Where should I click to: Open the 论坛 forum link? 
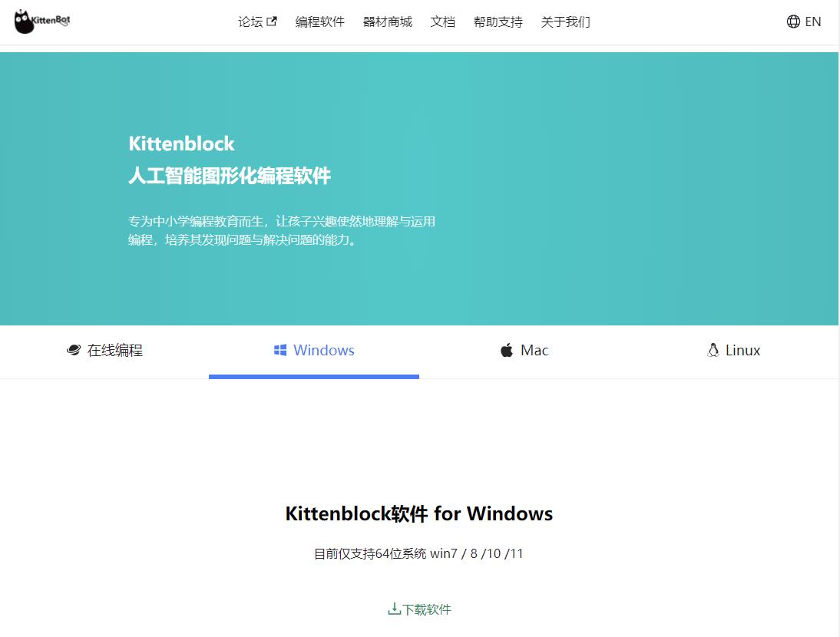(x=257, y=22)
